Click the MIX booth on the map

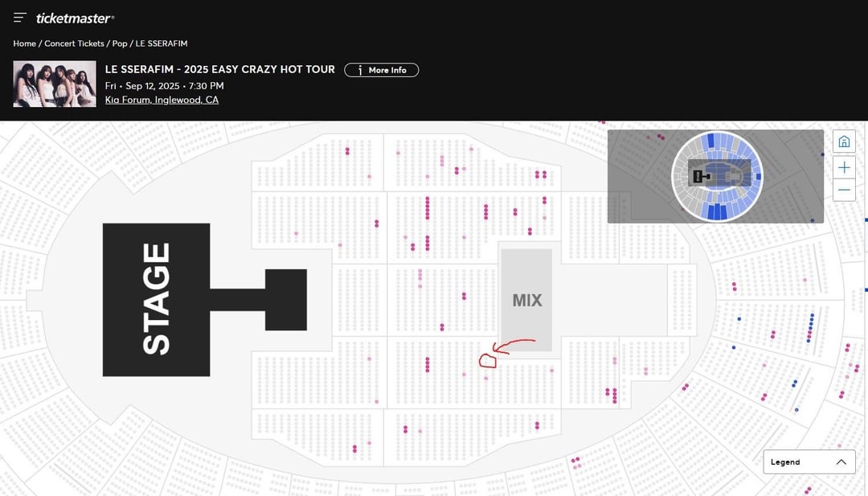click(x=526, y=300)
